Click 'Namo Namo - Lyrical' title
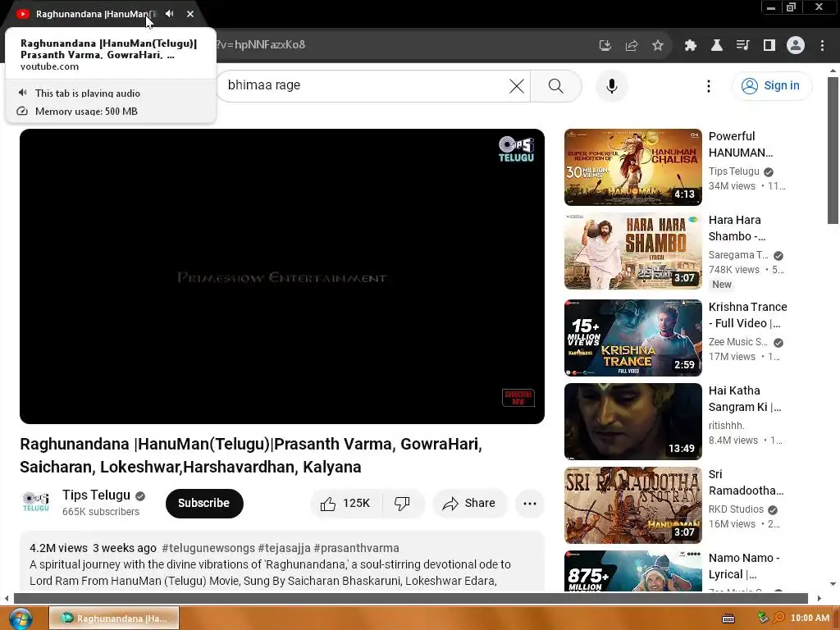This screenshot has width=840, height=630. [x=744, y=566]
